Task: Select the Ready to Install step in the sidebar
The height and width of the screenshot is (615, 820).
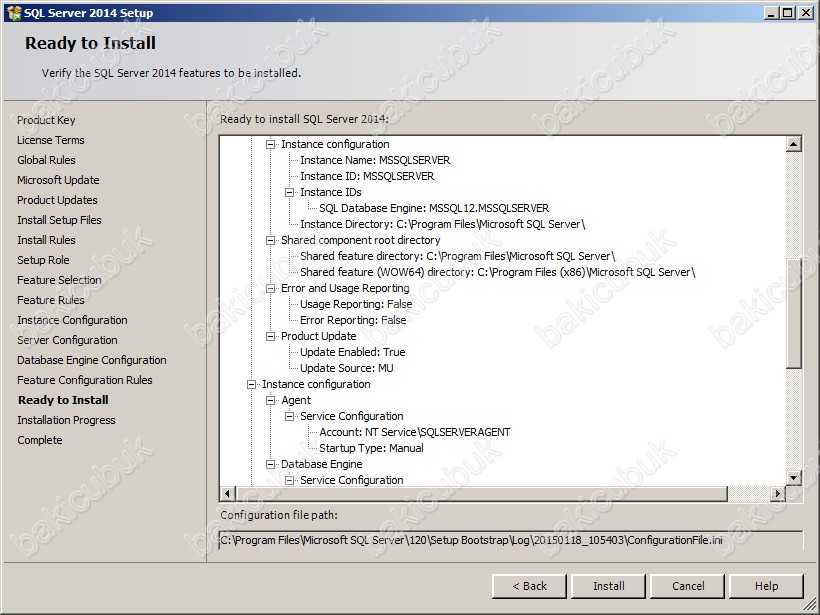Action: point(63,400)
